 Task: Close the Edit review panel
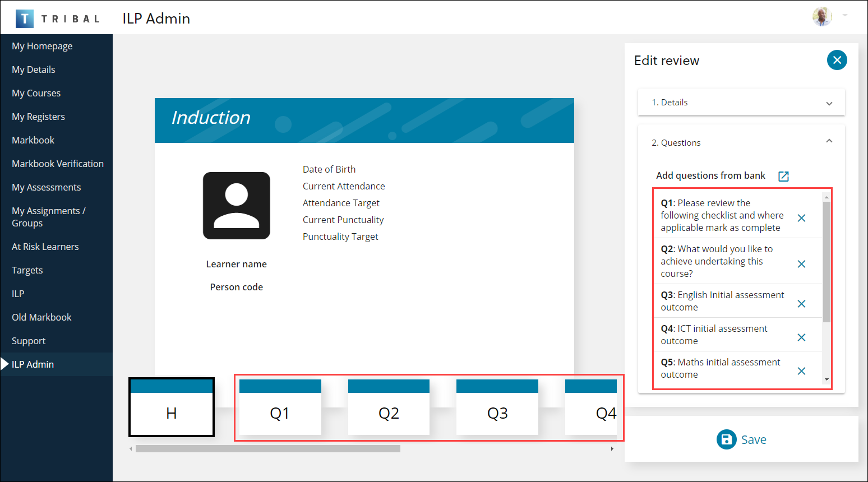tap(837, 60)
